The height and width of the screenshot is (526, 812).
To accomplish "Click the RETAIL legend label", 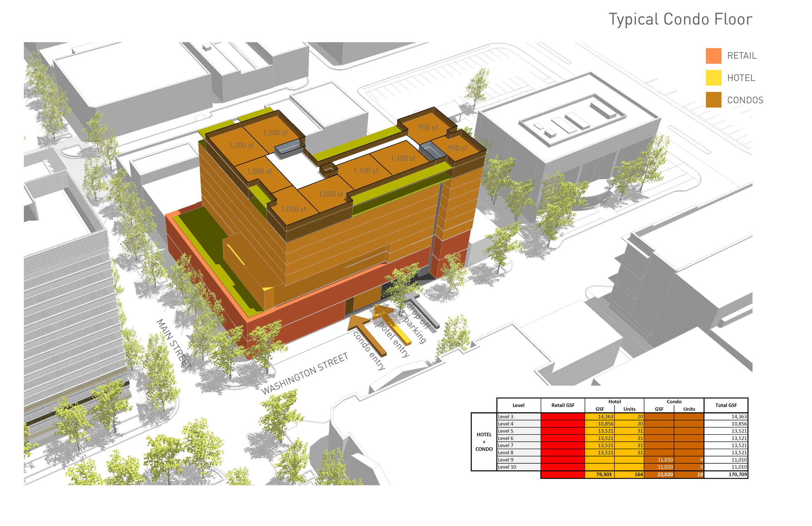I will click(742, 56).
